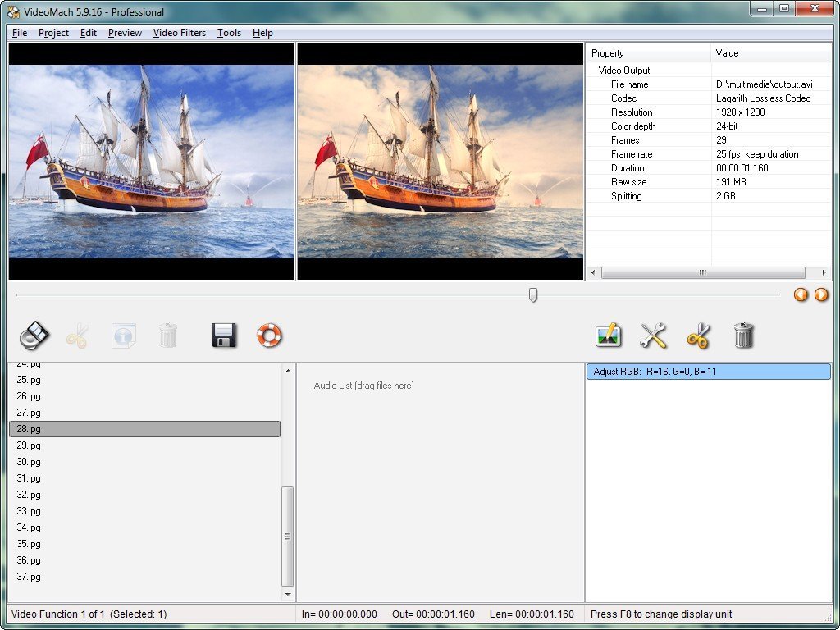Viewport: 840px width, 630px height.
Task: Open help via the lifebuoy icon
Action: [x=269, y=335]
